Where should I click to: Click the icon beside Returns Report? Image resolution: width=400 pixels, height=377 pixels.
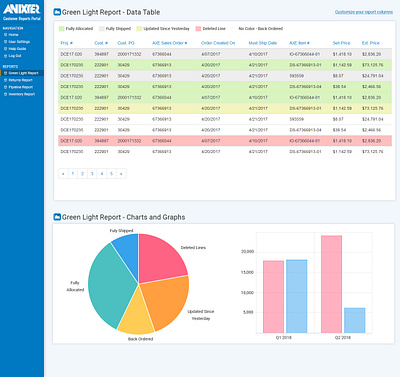[5, 80]
